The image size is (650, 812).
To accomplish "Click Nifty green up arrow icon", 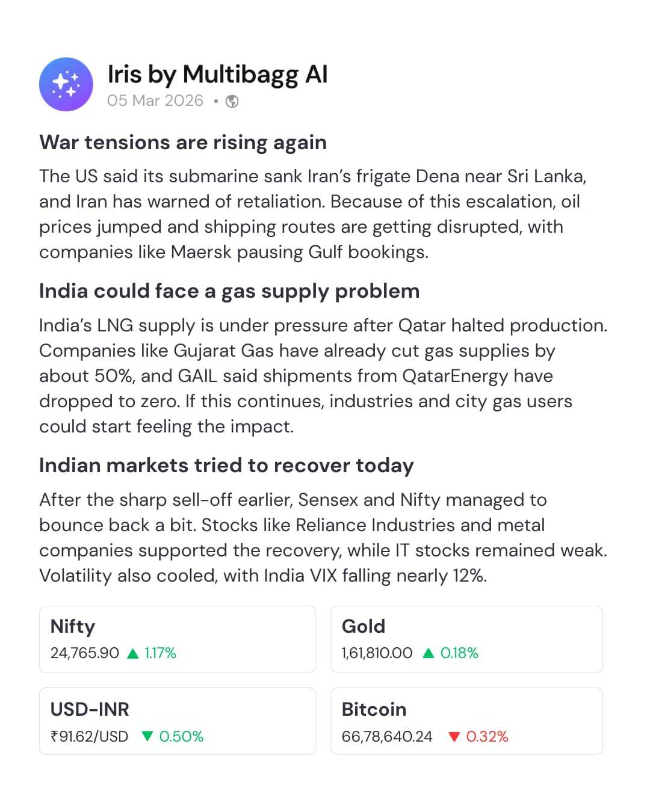I will tap(134, 654).
